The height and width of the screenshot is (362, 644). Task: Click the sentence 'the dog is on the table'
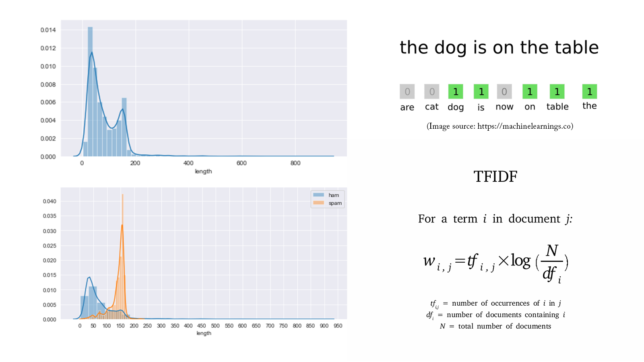click(499, 47)
